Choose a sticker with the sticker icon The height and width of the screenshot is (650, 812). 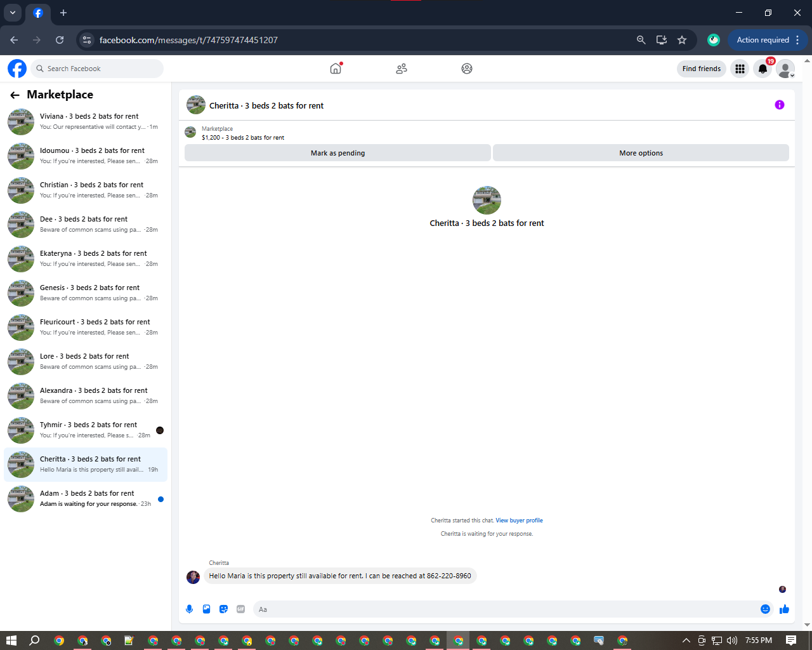[x=223, y=609]
